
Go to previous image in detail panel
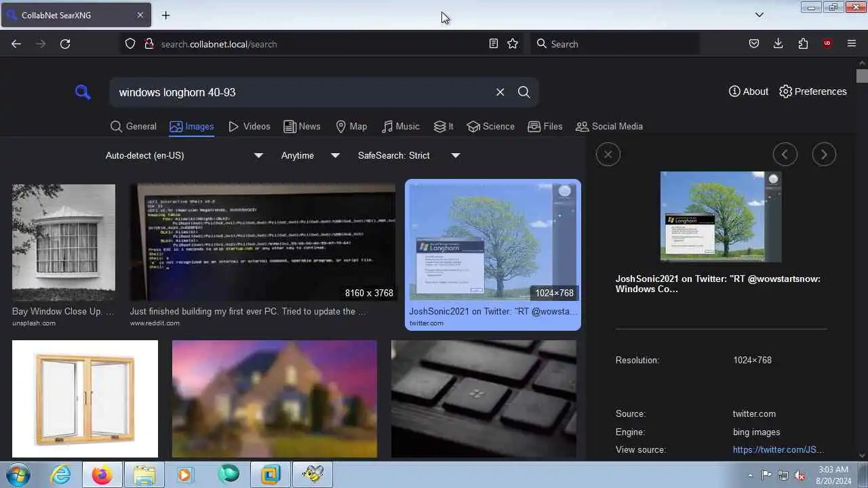pyautogui.click(x=785, y=155)
